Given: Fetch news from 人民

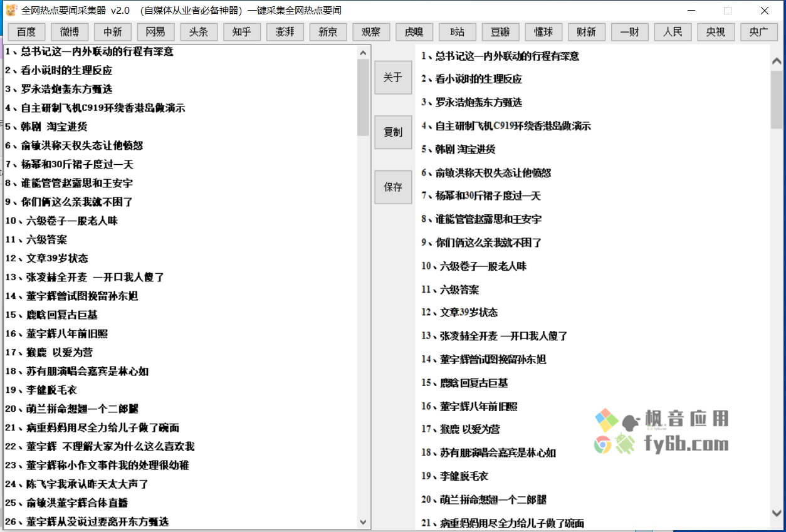Looking at the screenshot, I should (673, 32).
